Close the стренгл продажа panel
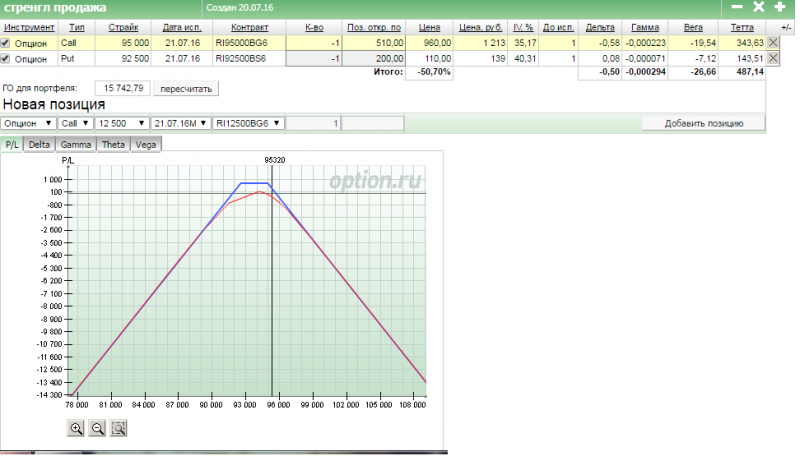 pos(759,7)
